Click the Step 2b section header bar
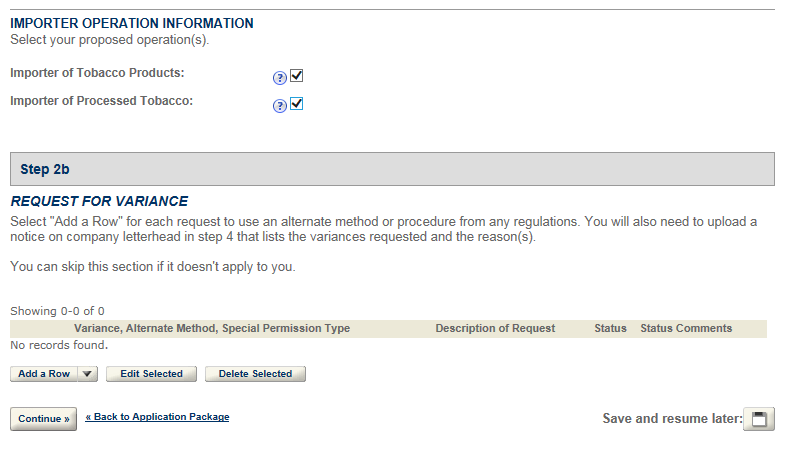This screenshot has width=788, height=453. click(392, 169)
